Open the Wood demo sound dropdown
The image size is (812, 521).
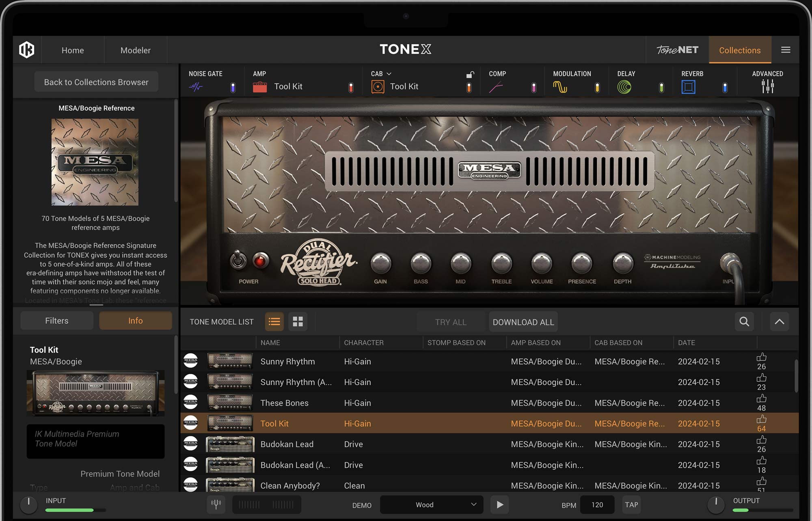click(431, 504)
